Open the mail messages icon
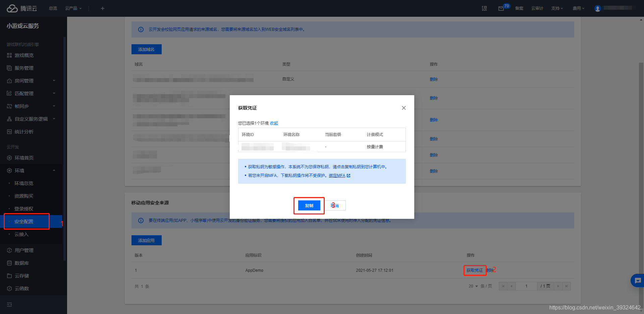Screen dimensions: 644x314 pos(501,8)
